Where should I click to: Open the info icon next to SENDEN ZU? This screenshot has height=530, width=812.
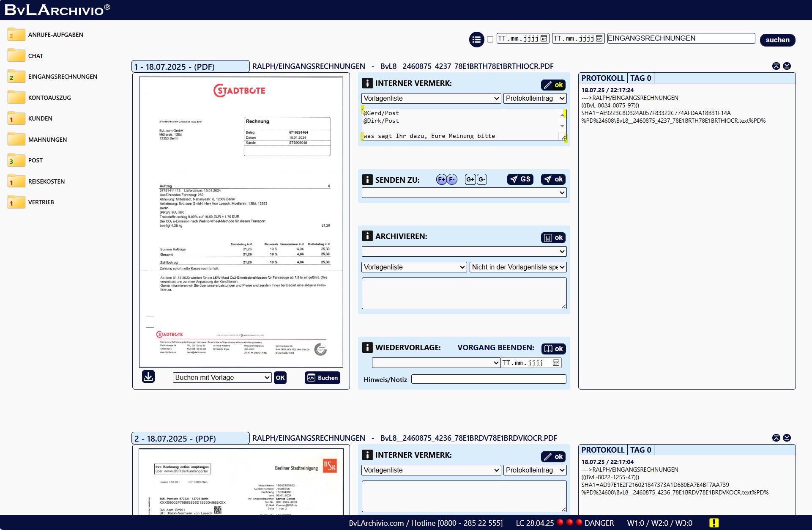tap(367, 179)
